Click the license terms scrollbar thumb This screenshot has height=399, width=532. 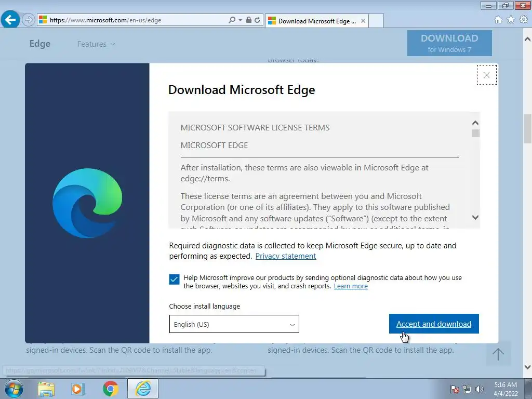pyautogui.click(x=475, y=133)
